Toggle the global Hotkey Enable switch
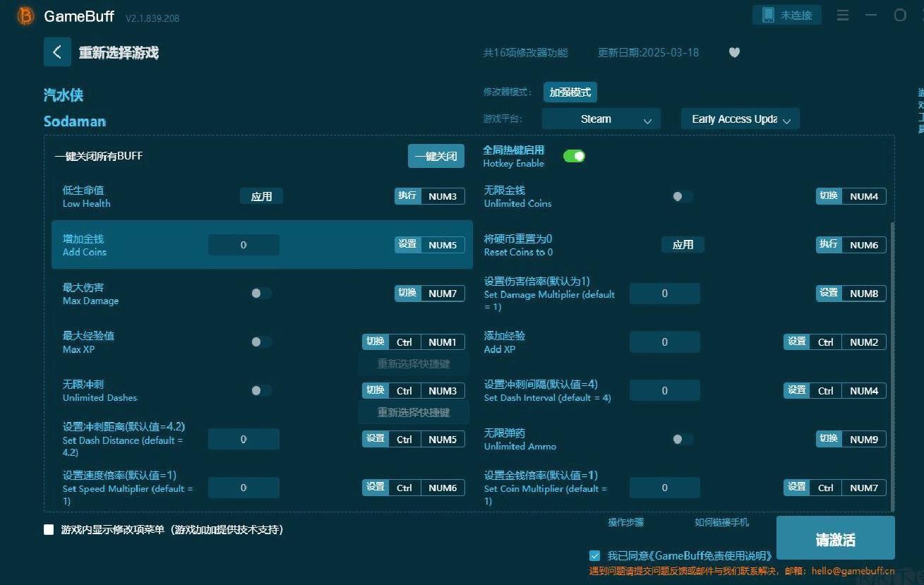The width and height of the screenshot is (924, 585). (x=574, y=156)
